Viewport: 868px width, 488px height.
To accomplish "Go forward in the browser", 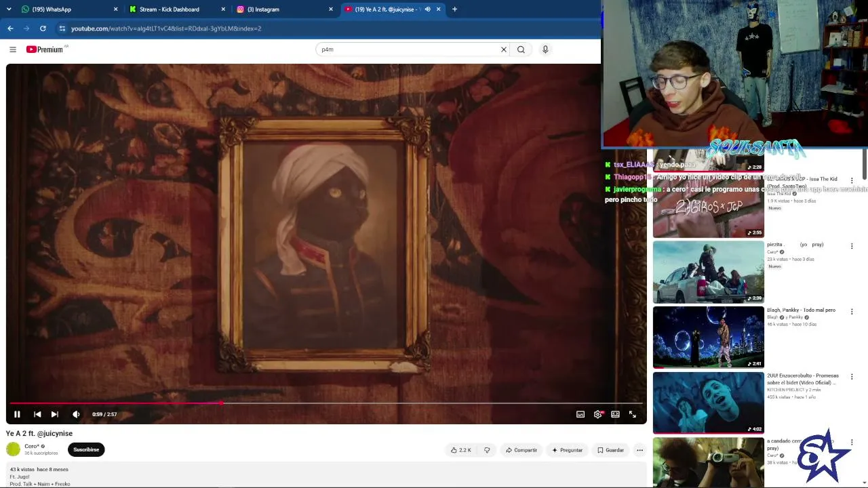I will point(26,28).
